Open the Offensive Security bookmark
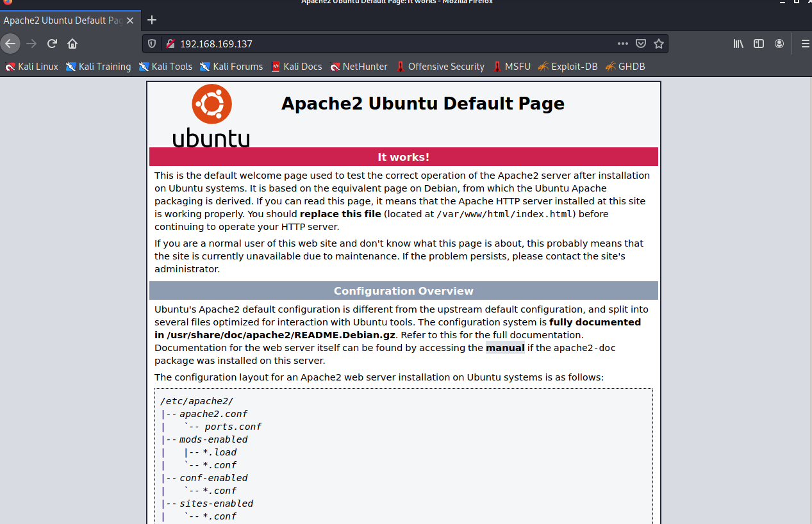 [x=440, y=67]
